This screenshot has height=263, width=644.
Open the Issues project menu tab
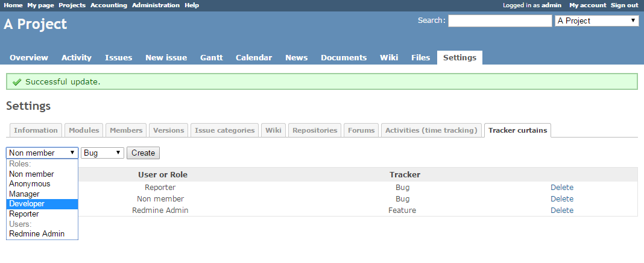point(118,58)
